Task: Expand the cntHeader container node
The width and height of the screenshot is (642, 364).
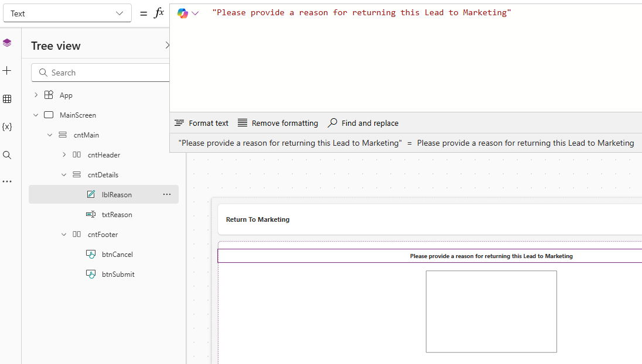Action: [64, 155]
